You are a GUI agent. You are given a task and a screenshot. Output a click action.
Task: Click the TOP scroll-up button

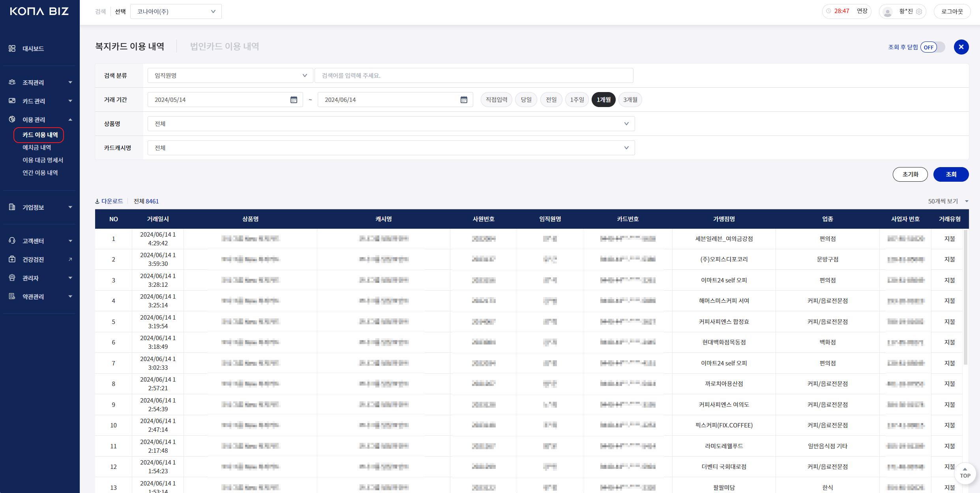click(x=965, y=472)
